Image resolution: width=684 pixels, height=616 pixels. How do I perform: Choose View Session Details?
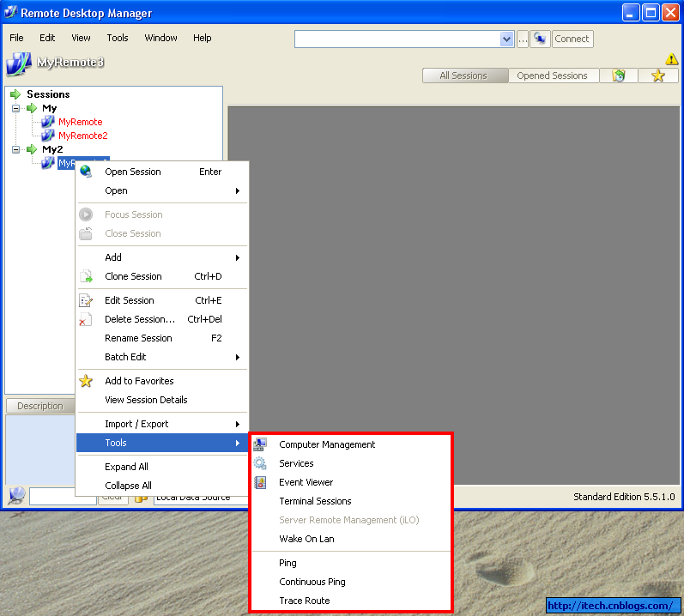tap(162, 400)
